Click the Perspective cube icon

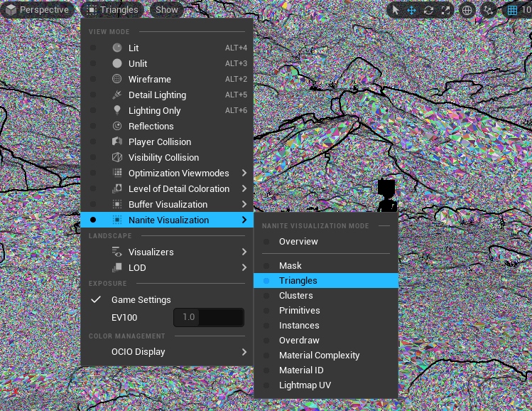click(11, 9)
